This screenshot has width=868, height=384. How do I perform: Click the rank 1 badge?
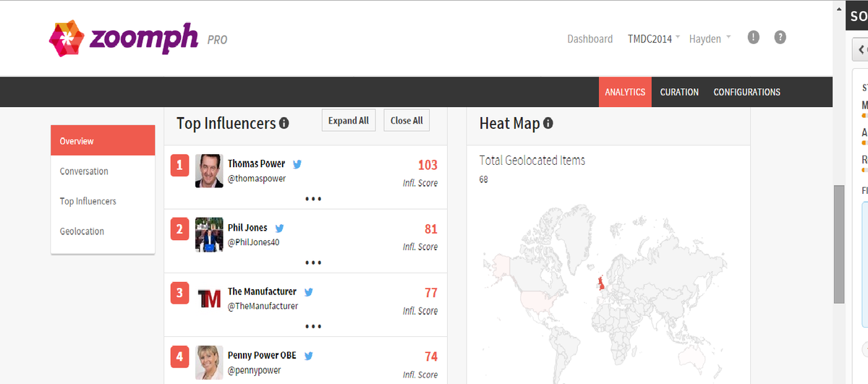tap(180, 166)
